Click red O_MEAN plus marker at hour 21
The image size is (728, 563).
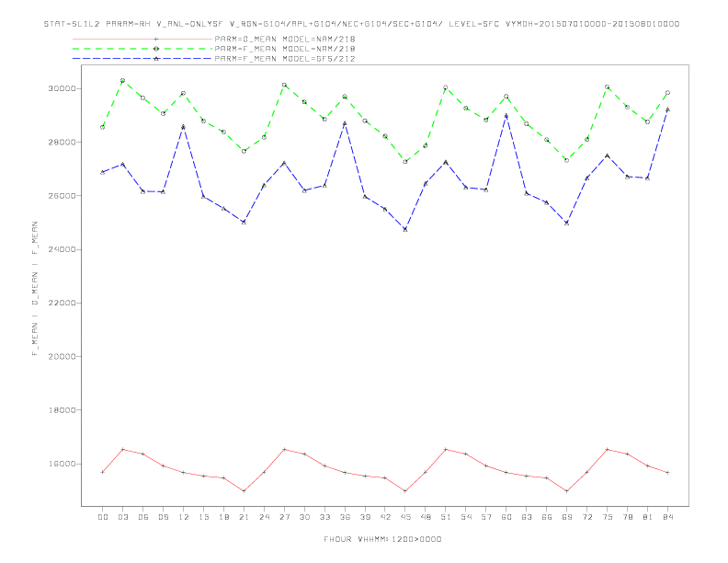(x=244, y=491)
